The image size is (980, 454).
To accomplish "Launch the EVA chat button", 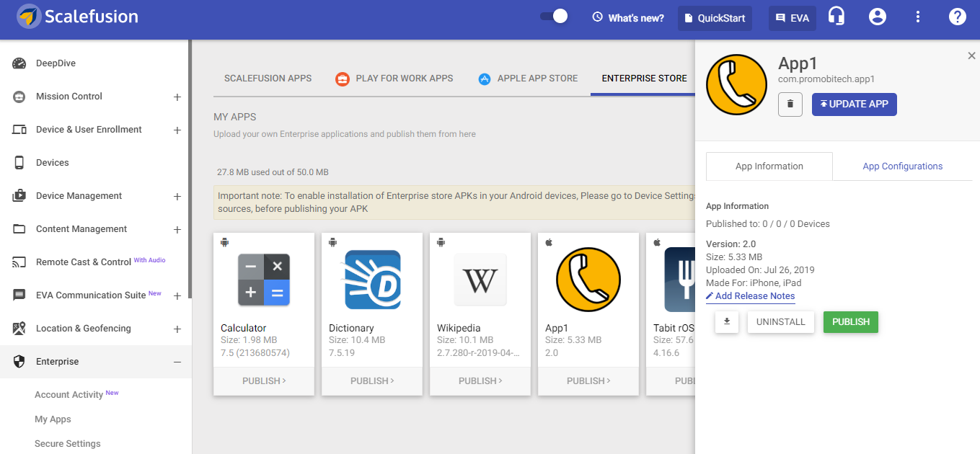I will coord(793,18).
